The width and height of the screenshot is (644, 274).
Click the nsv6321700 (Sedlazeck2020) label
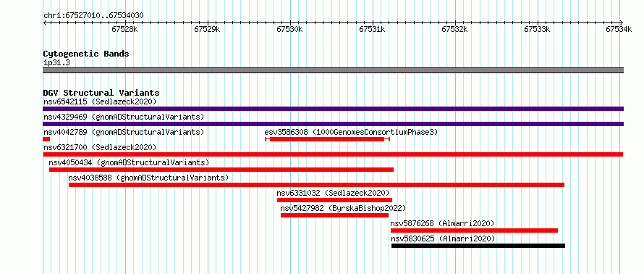click(x=100, y=147)
